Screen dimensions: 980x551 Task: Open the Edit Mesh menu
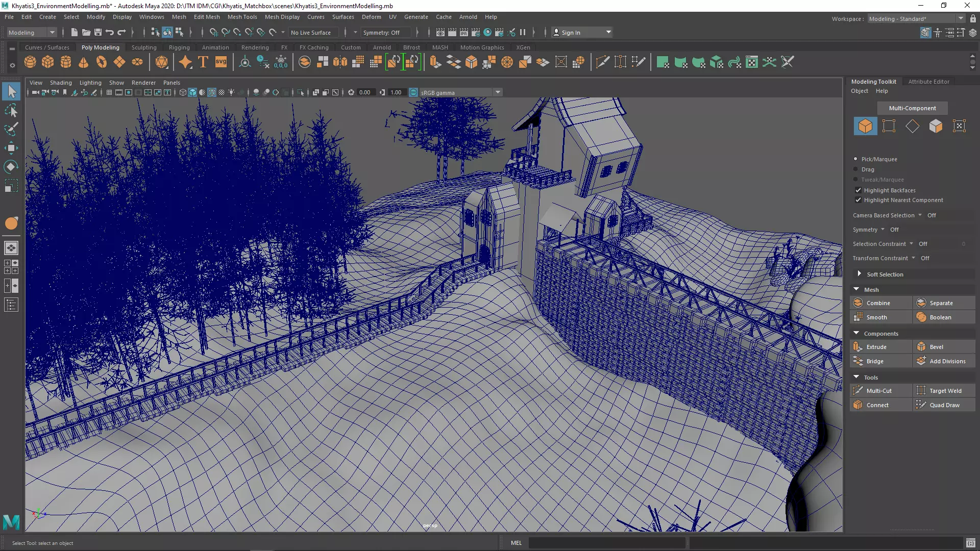point(207,17)
